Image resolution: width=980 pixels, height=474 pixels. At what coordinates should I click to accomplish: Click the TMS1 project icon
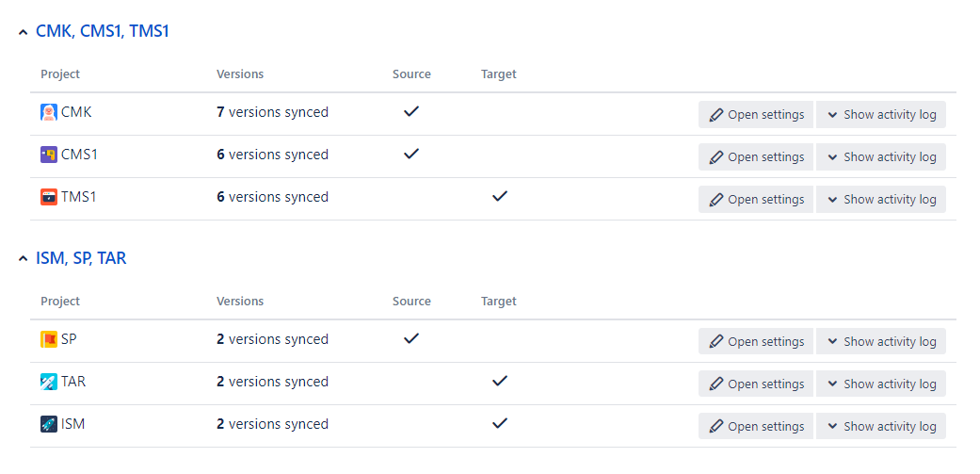click(49, 197)
